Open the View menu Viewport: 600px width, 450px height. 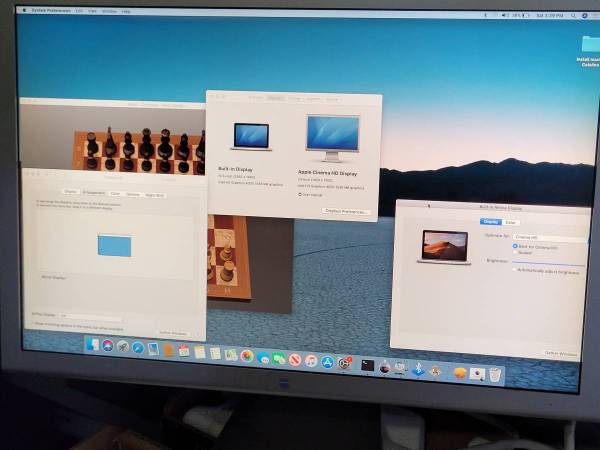coord(92,11)
